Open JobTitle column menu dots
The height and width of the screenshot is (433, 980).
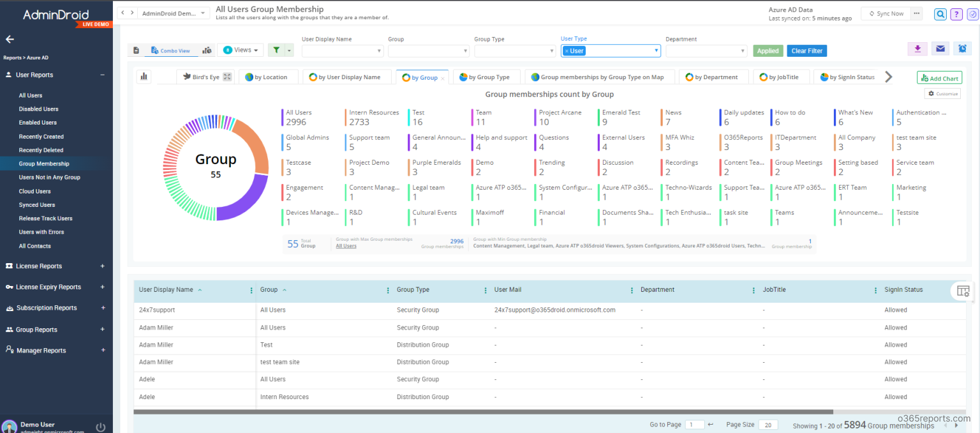(876, 290)
